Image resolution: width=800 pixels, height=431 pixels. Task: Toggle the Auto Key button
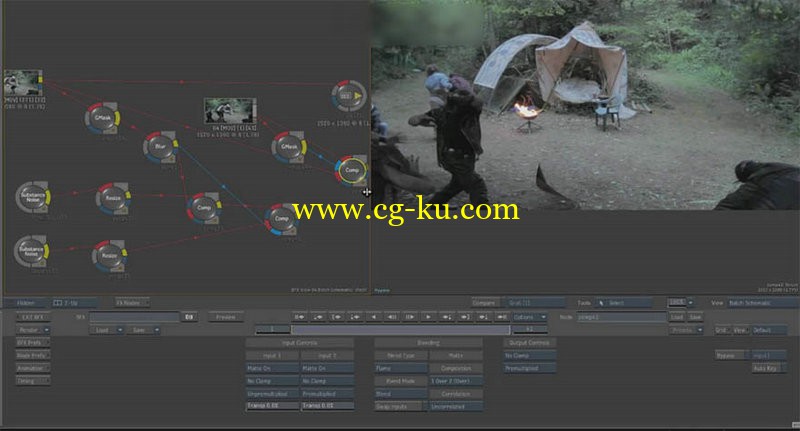pos(768,368)
